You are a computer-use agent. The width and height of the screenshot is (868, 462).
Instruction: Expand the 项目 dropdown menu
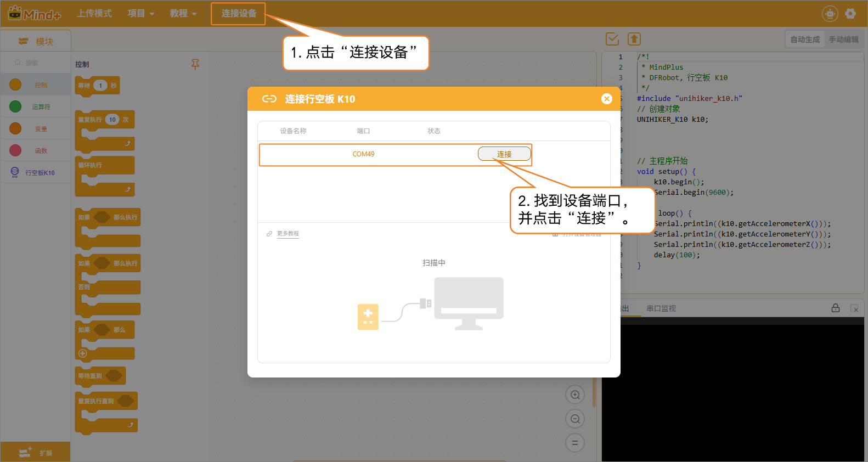coord(141,14)
